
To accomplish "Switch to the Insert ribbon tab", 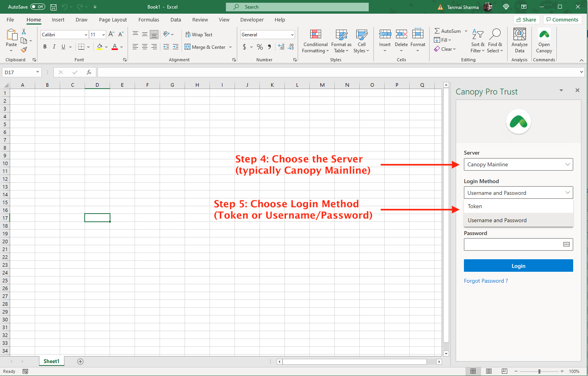I will [58, 20].
